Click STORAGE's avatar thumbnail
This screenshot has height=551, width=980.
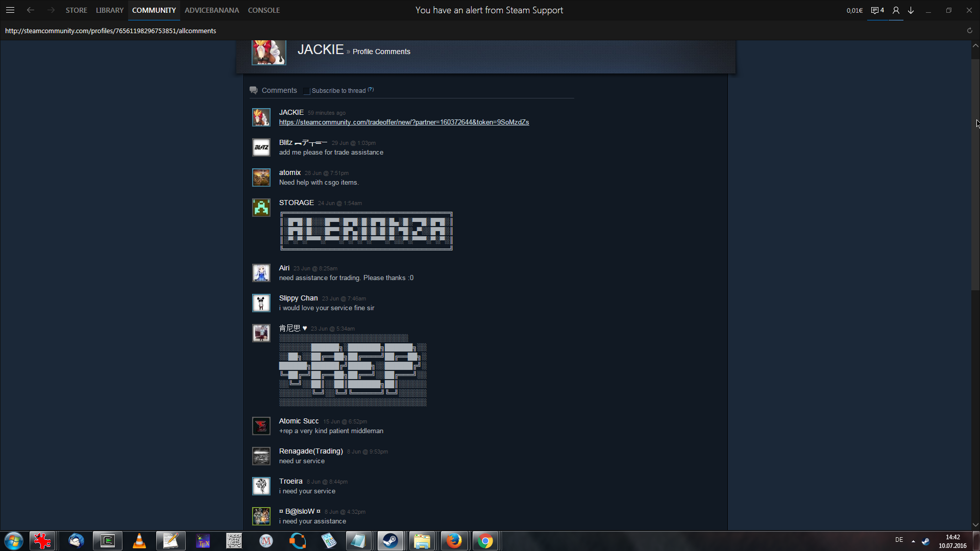point(261,208)
